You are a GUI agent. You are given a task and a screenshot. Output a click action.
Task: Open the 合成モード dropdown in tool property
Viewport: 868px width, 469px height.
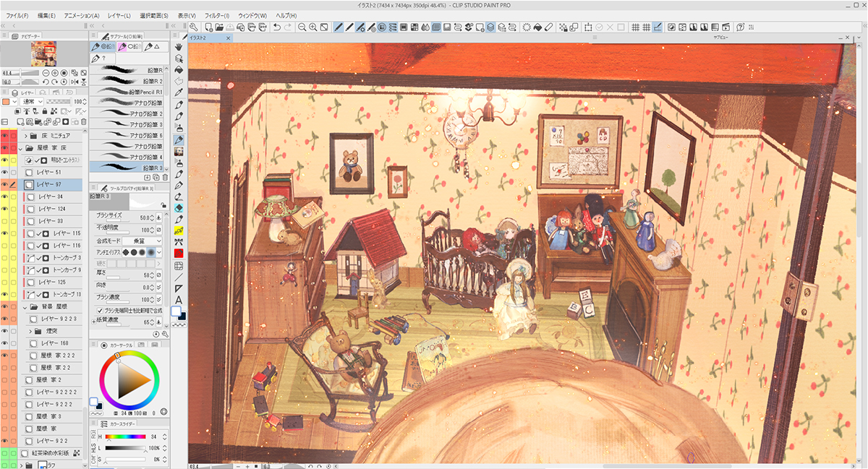(142, 241)
